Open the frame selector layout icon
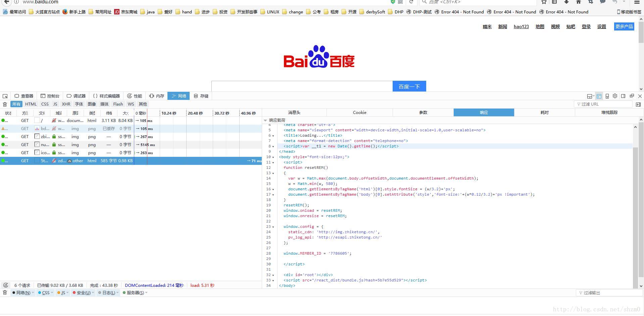 point(590,96)
